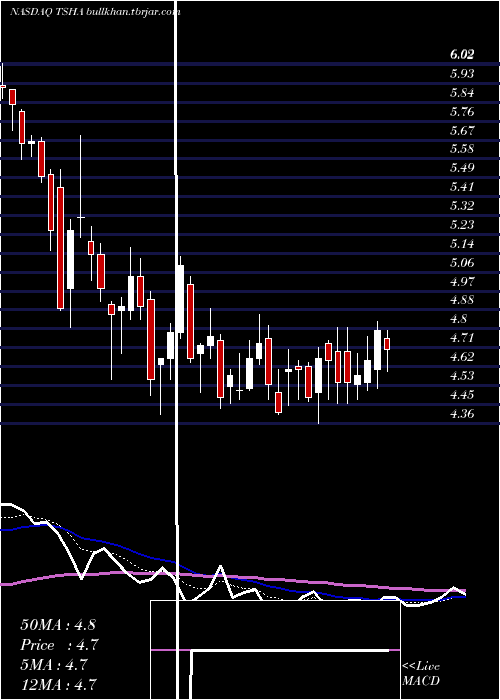This screenshot has height=700, width=500.
Task: Select the 4.88 price axis value
Action: point(462,300)
